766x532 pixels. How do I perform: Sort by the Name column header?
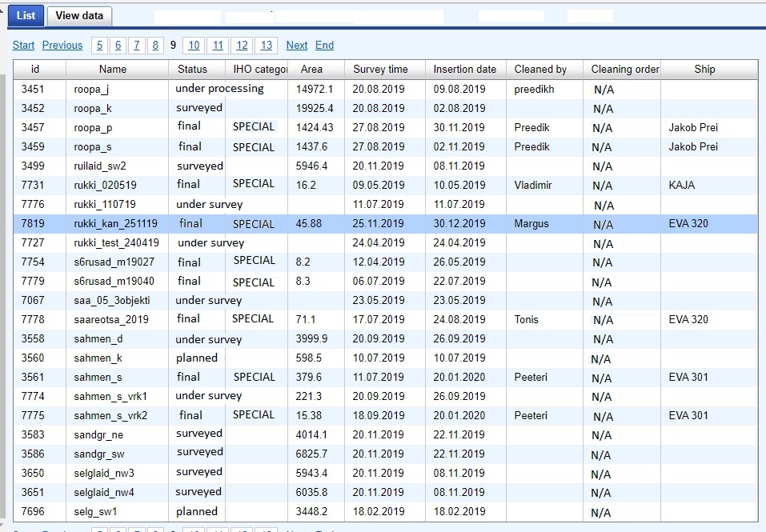pos(113,70)
